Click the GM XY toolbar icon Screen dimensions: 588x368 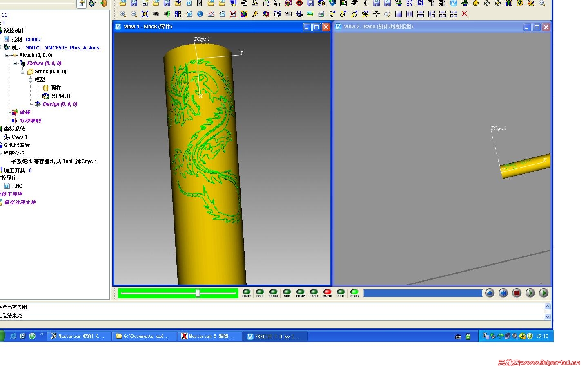coord(409,3)
